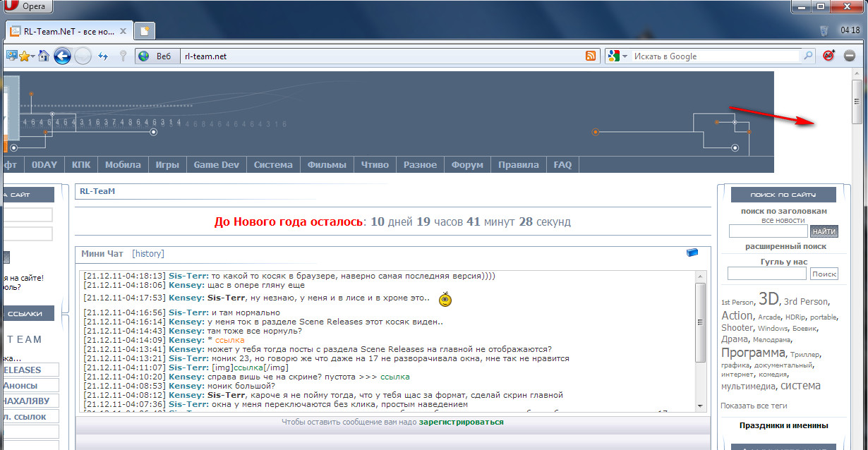
Task: Click the Гугль у нас search field
Action: click(x=766, y=274)
